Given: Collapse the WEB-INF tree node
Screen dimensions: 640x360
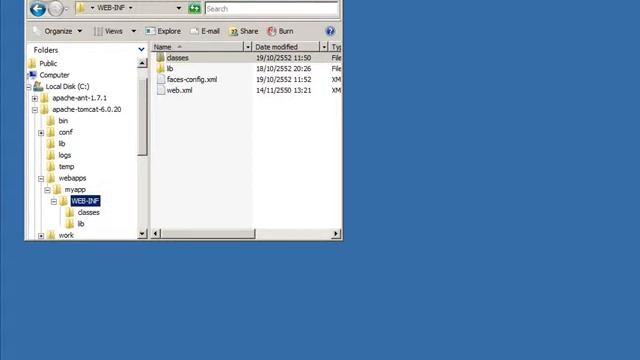Looking at the screenshot, I should [54, 201].
